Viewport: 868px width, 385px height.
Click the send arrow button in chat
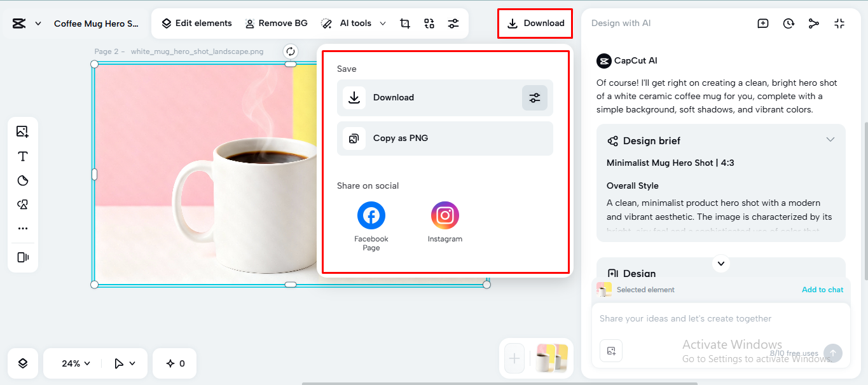tap(833, 353)
